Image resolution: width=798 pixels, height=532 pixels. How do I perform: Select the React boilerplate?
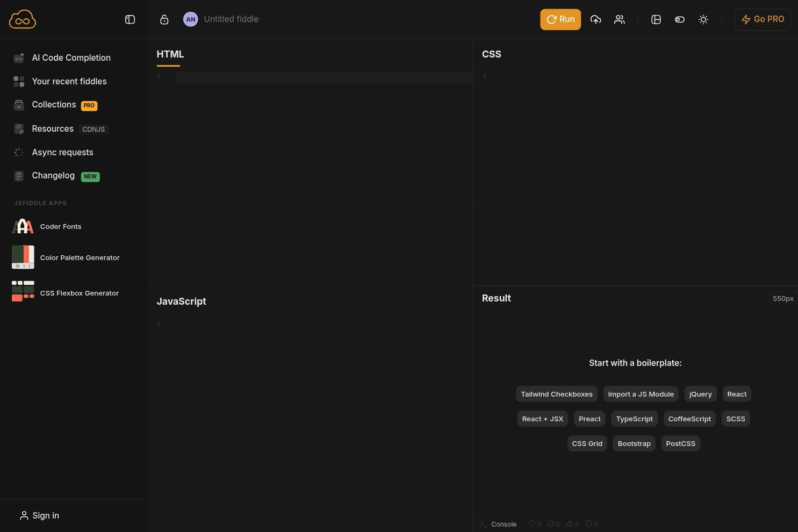point(737,394)
